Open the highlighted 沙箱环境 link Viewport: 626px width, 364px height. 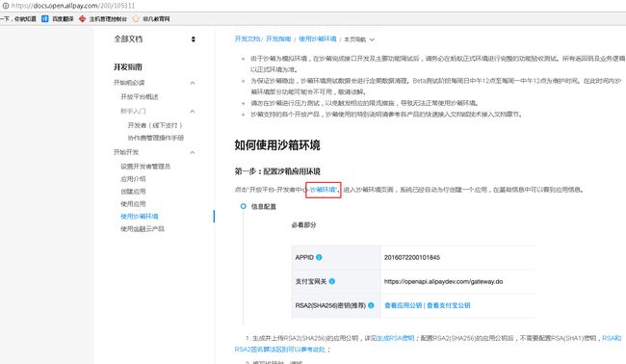point(323,190)
